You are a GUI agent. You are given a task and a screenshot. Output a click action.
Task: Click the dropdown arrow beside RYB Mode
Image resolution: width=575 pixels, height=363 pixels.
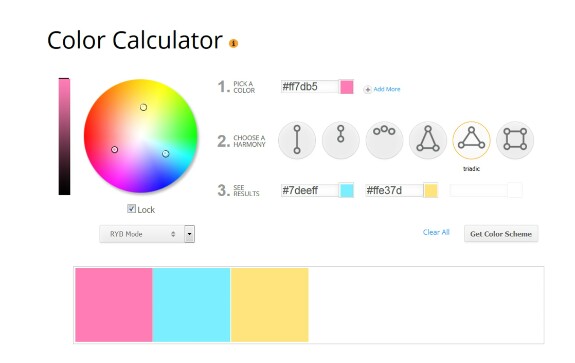coord(190,234)
